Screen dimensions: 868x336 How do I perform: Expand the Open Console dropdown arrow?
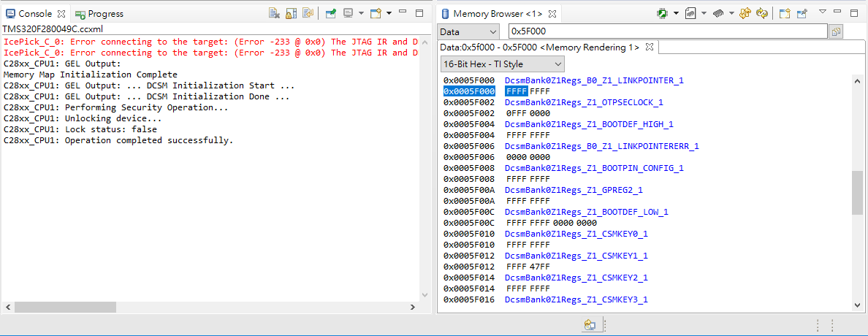pos(389,13)
